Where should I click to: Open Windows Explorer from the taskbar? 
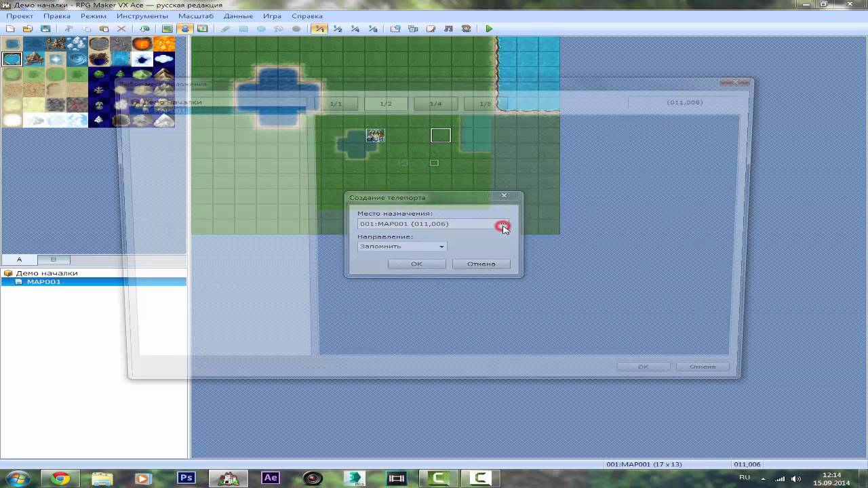coord(102,479)
